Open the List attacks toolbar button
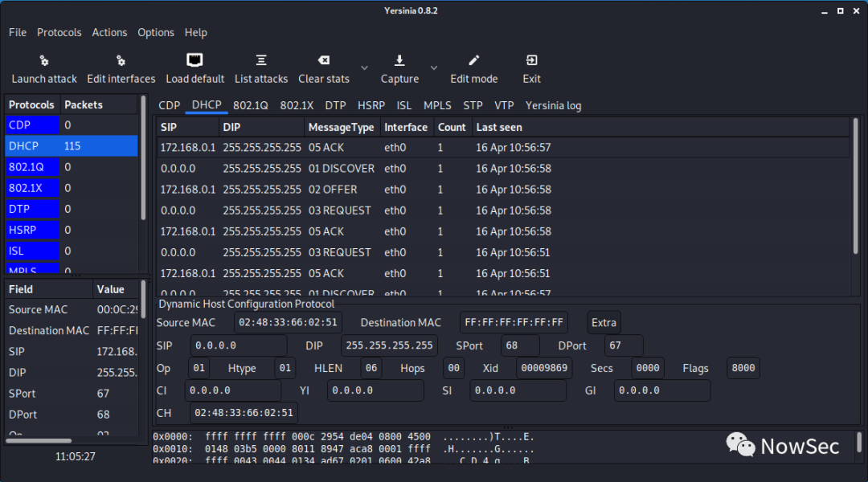This screenshot has width=868, height=482. (x=261, y=61)
